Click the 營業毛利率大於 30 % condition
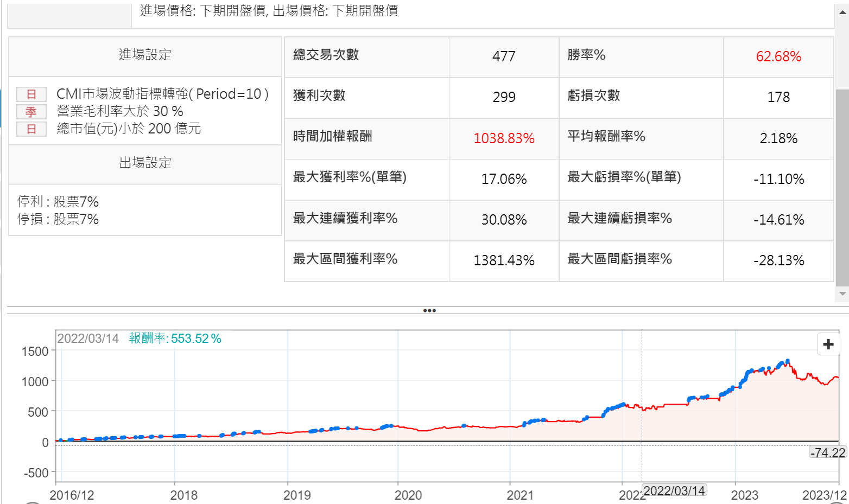The height and width of the screenshot is (504, 849). (120, 112)
